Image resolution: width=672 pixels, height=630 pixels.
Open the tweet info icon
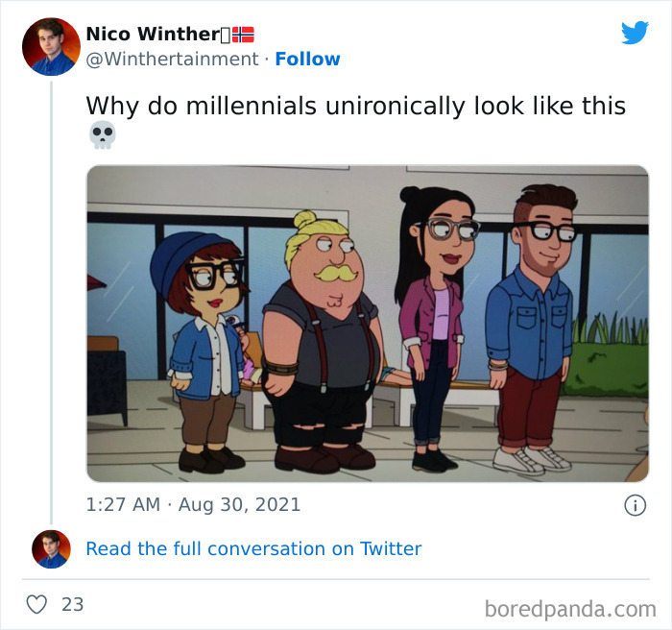click(x=635, y=505)
